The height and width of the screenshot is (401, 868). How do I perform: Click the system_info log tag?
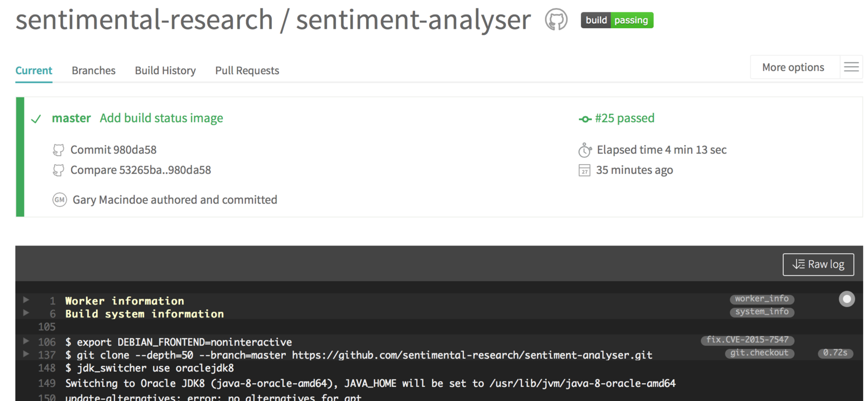[x=762, y=312]
